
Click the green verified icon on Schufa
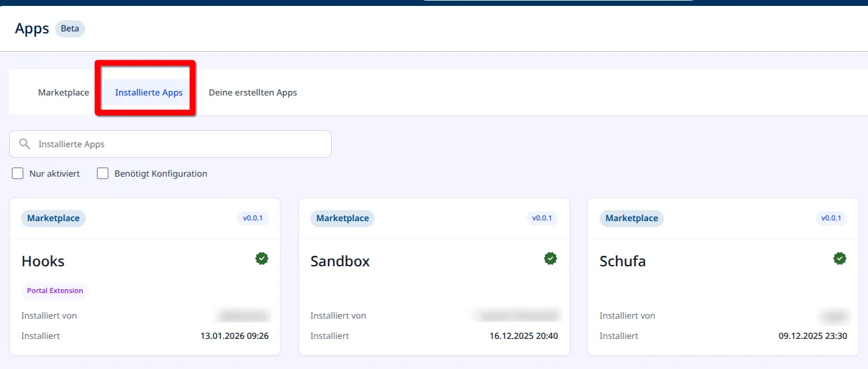[840, 258]
